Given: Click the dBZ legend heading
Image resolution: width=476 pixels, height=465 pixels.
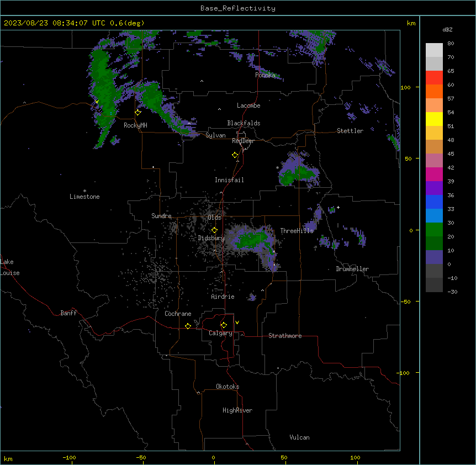Looking at the screenshot, I should click(x=447, y=29).
